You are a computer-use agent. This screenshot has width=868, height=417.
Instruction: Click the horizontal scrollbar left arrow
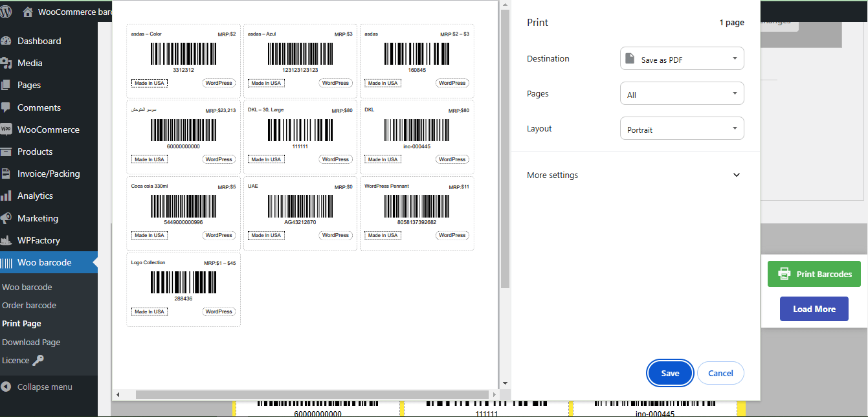click(x=118, y=394)
